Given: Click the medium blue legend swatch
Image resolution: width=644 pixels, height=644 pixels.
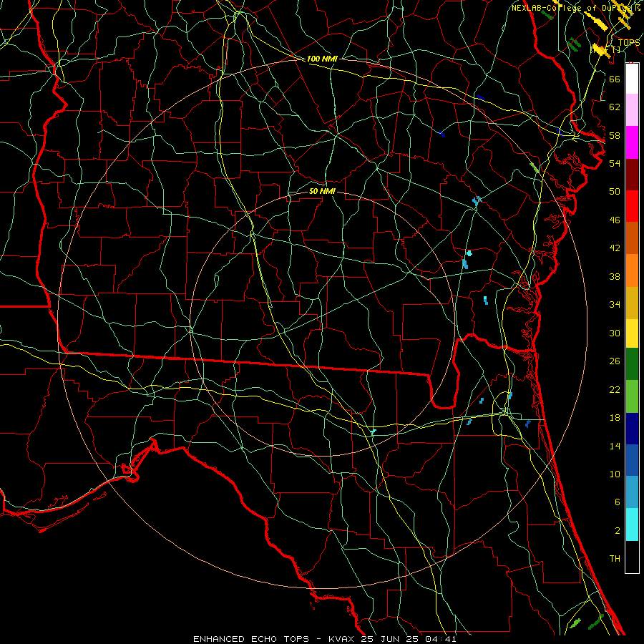Looking at the screenshot, I should point(632,460).
